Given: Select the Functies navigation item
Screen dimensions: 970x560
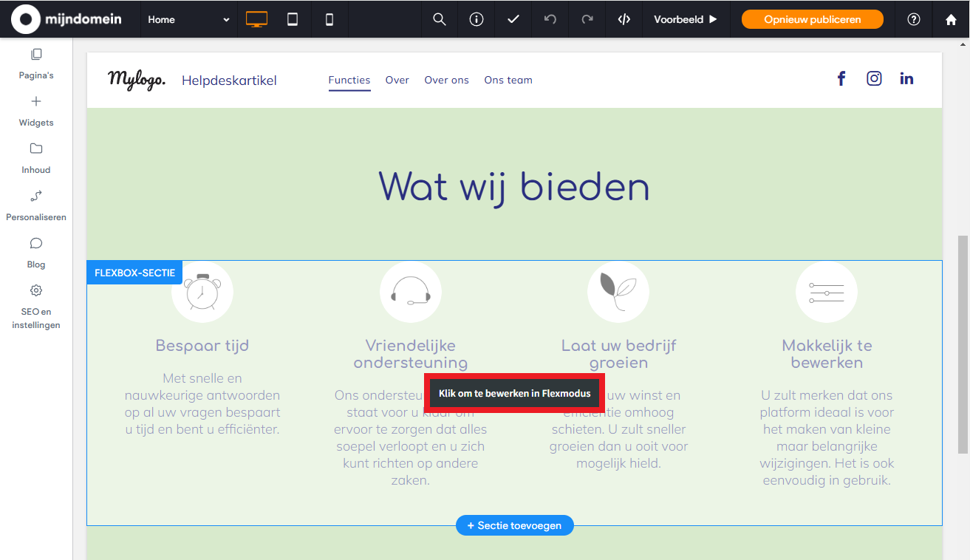Looking at the screenshot, I should (349, 80).
